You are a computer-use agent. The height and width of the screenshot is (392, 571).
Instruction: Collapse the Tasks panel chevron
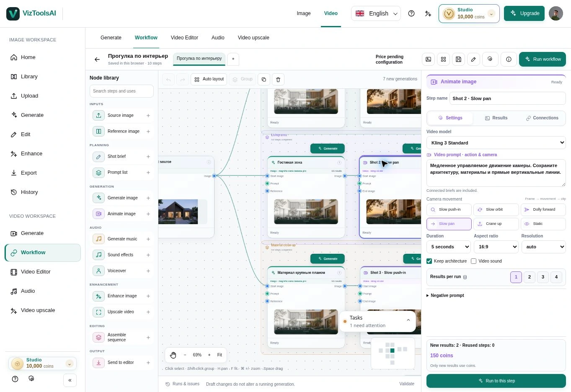coord(408,320)
